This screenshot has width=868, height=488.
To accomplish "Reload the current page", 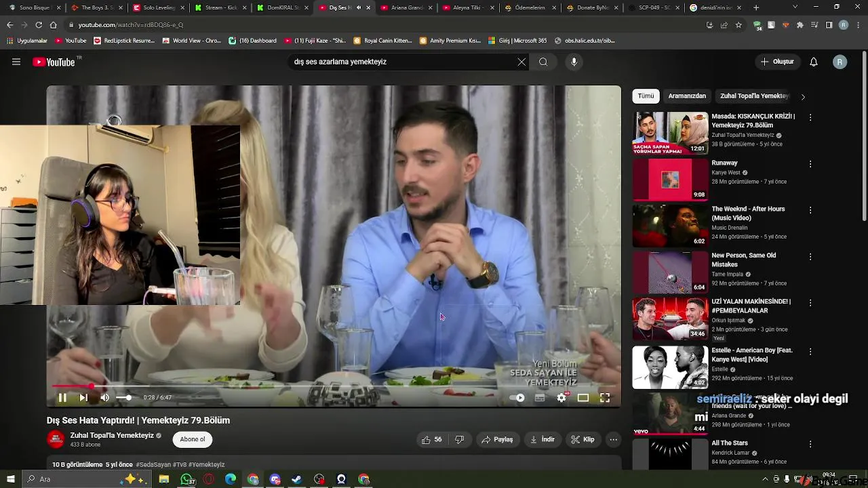I will [39, 25].
